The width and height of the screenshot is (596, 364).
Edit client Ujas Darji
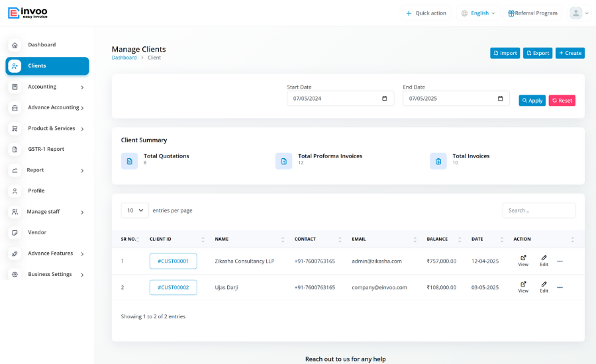coord(544,287)
